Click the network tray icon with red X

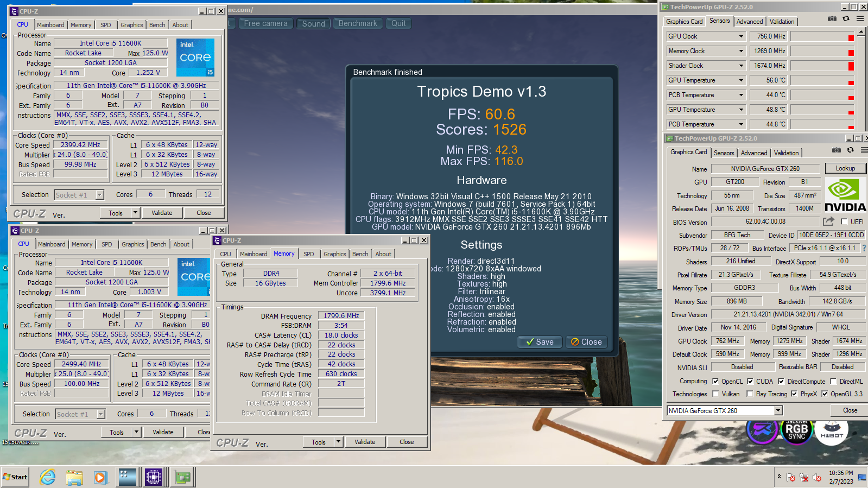tap(804, 478)
